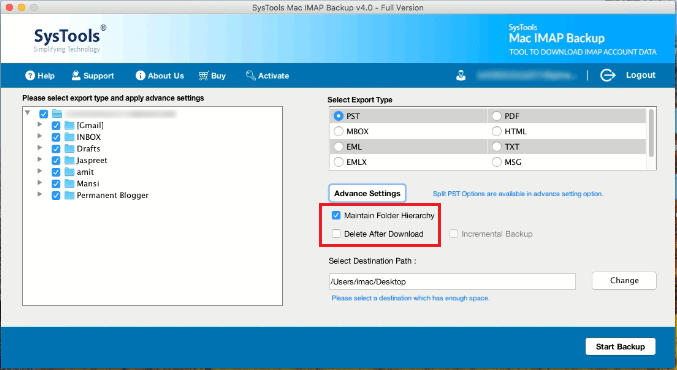Disable Maintain Folder Hierarchy checkbox
The height and width of the screenshot is (370, 677).
[336, 215]
